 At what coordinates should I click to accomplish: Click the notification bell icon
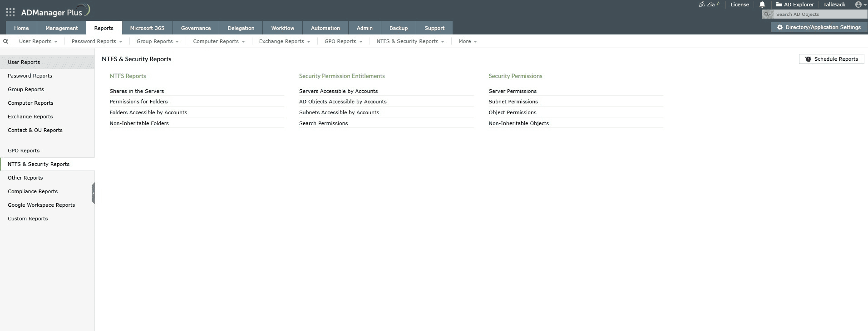coord(762,5)
